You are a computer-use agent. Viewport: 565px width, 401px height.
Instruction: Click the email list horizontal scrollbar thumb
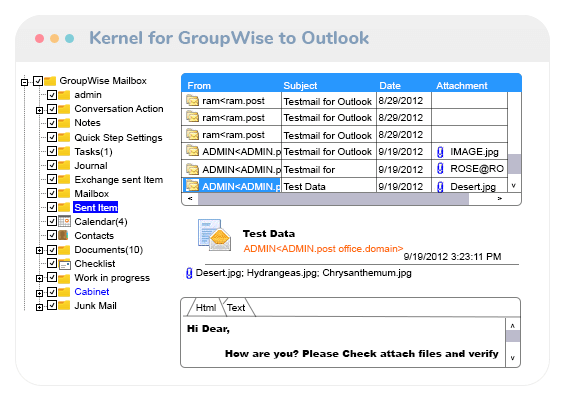(x=333, y=199)
